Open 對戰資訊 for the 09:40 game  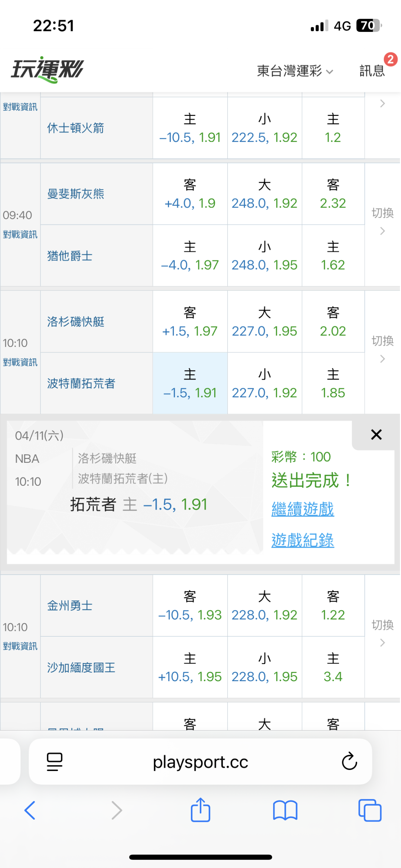tap(20, 234)
